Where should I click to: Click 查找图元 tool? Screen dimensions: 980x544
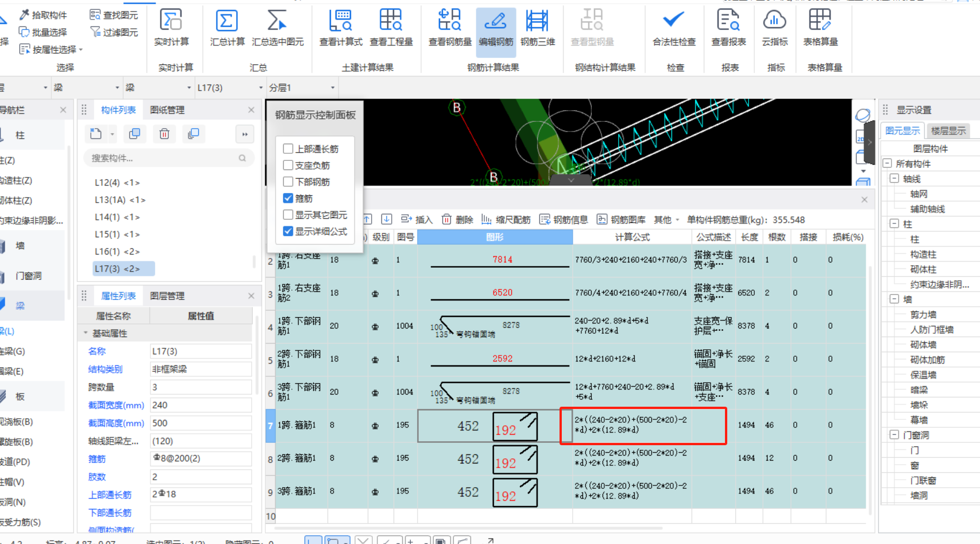click(x=114, y=15)
